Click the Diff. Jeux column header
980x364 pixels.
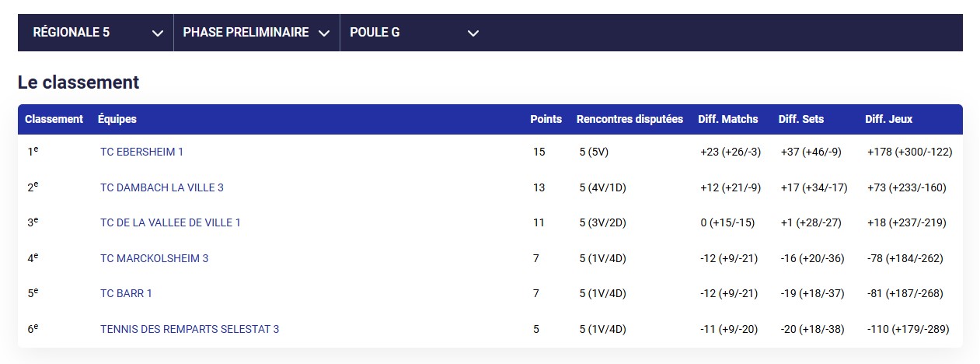(x=888, y=120)
